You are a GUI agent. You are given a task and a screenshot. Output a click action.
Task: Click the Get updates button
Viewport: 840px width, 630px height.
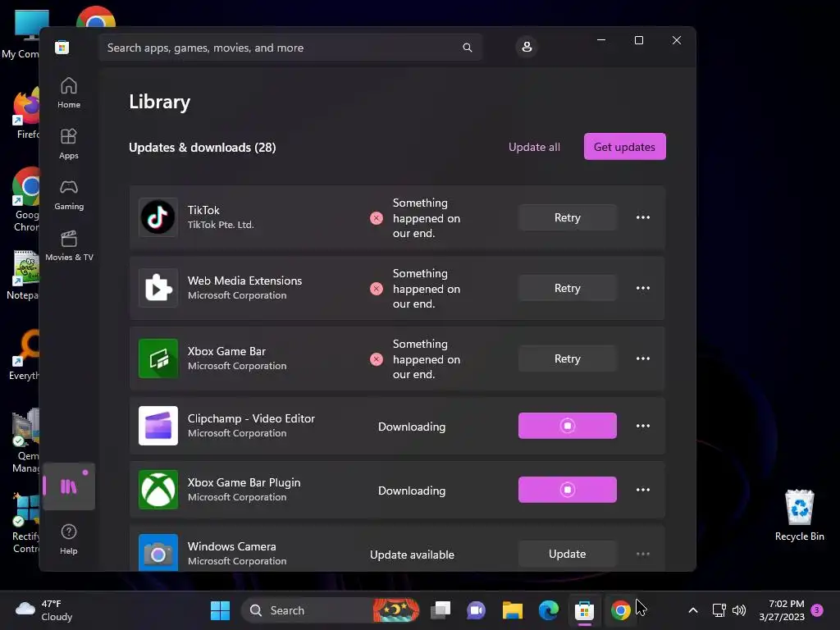click(x=624, y=146)
